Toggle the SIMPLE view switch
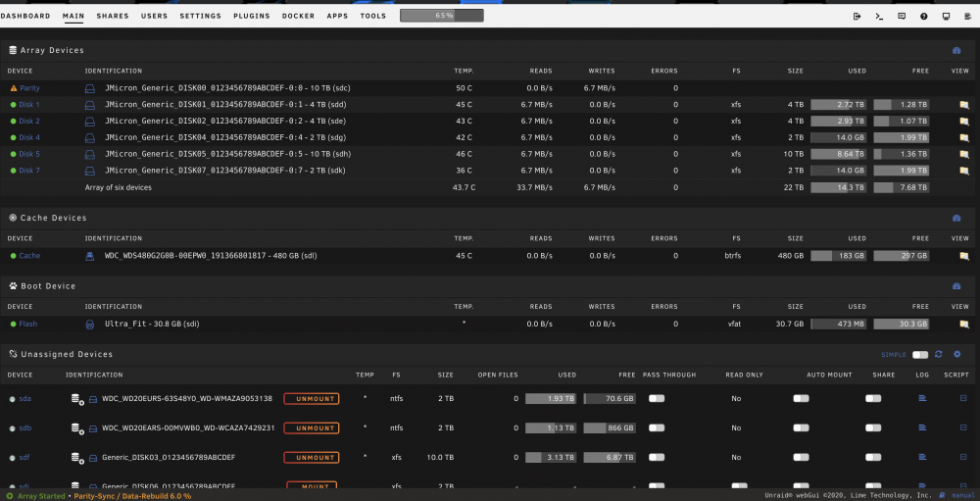The height and width of the screenshot is (501, 980). (x=920, y=355)
